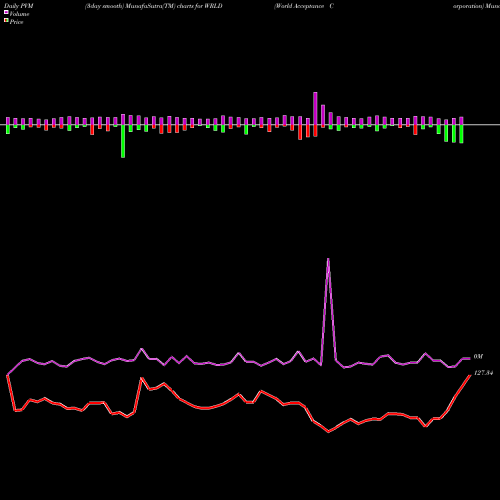Screen dimensions: 500x500
Task: Click the tallest magenta volume bar
Action: (x=315, y=109)
